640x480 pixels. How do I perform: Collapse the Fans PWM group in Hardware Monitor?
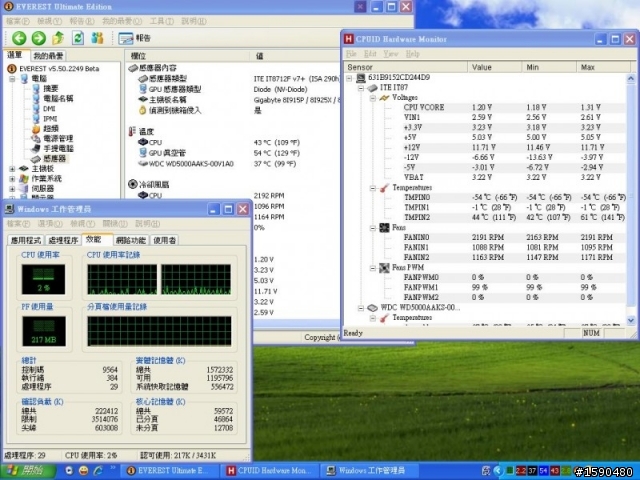click(372, 268)
